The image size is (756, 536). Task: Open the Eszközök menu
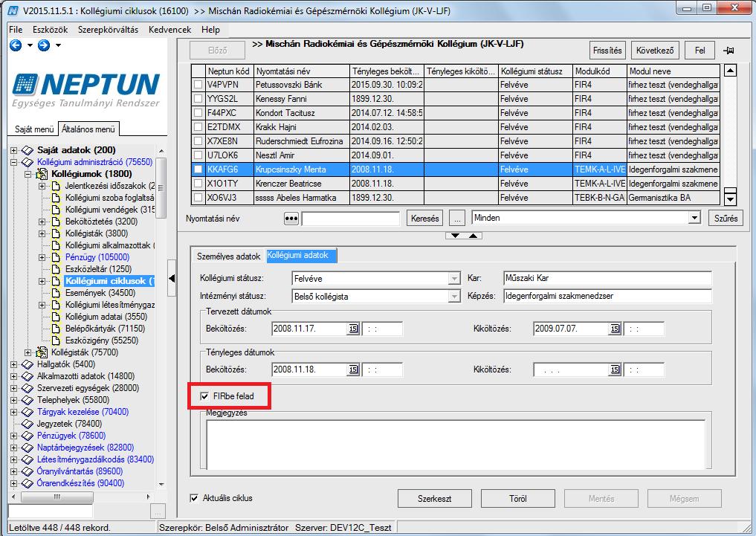click(x=50, y=30)
